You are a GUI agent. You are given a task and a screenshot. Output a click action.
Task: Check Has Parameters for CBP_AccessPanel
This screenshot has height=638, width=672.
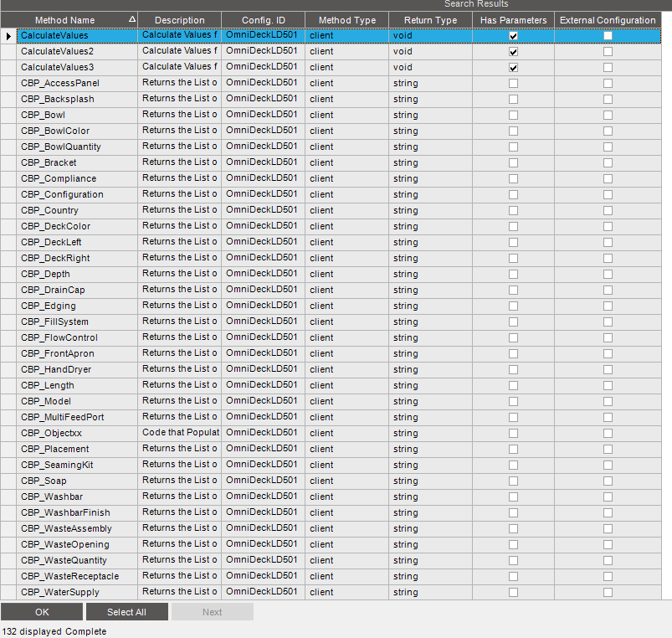514,83
